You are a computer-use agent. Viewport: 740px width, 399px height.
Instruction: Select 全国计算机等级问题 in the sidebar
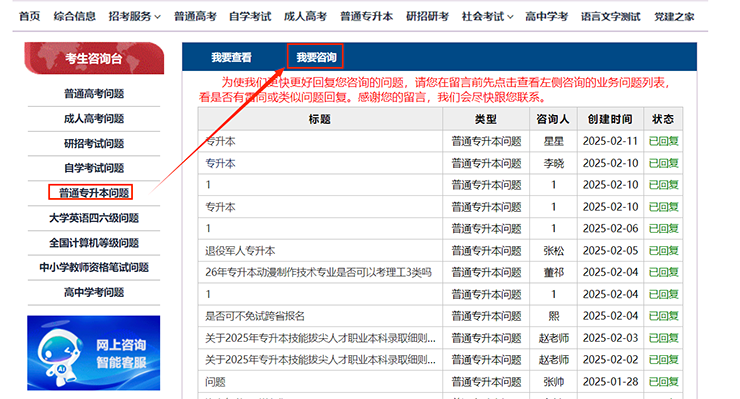point(94,243)
